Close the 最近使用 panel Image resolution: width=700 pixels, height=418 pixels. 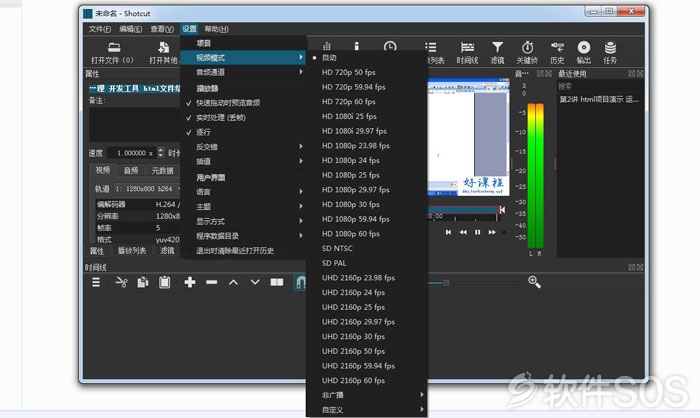640,73
